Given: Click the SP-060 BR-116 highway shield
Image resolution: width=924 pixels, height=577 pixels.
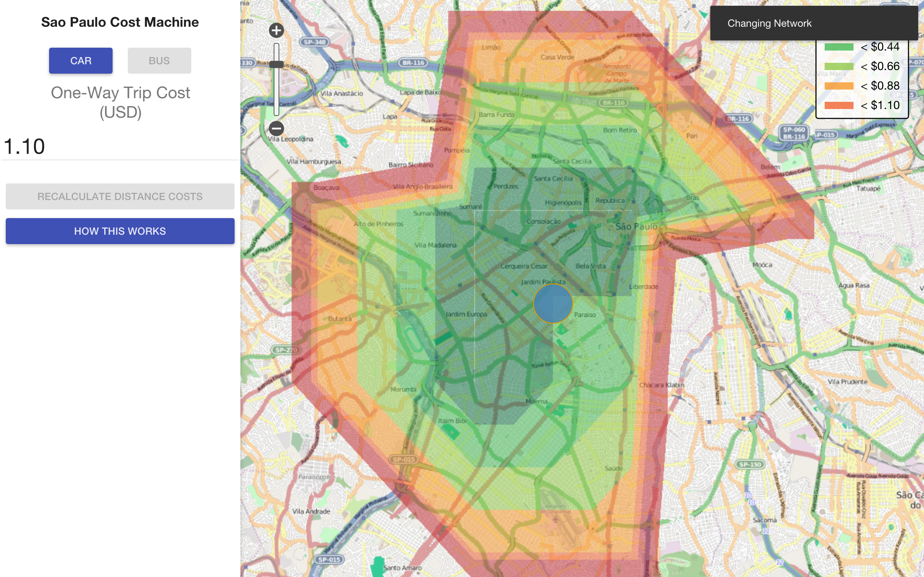Looking at the screenshot, I should coord(794,133).
